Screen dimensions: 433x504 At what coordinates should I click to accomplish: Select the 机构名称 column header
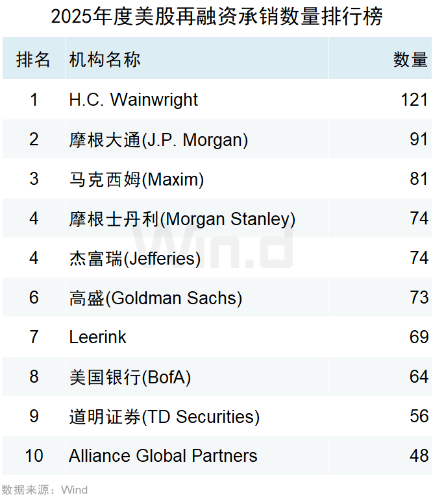tap(105, 60)
